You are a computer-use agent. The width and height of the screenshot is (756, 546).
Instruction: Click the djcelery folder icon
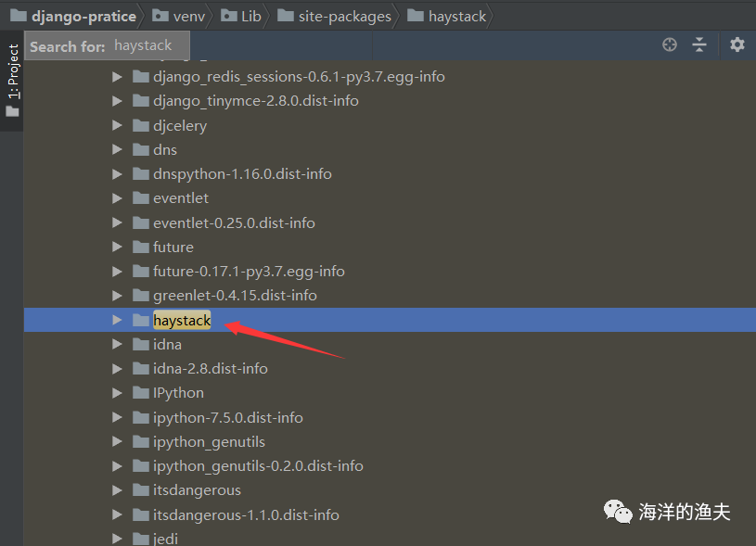[141, 125]
